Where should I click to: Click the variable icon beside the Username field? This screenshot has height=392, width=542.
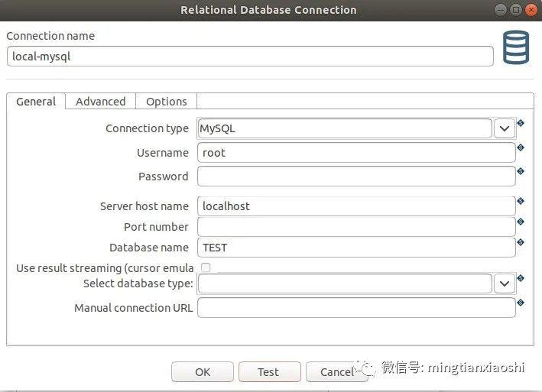click(x=521, y=147)
